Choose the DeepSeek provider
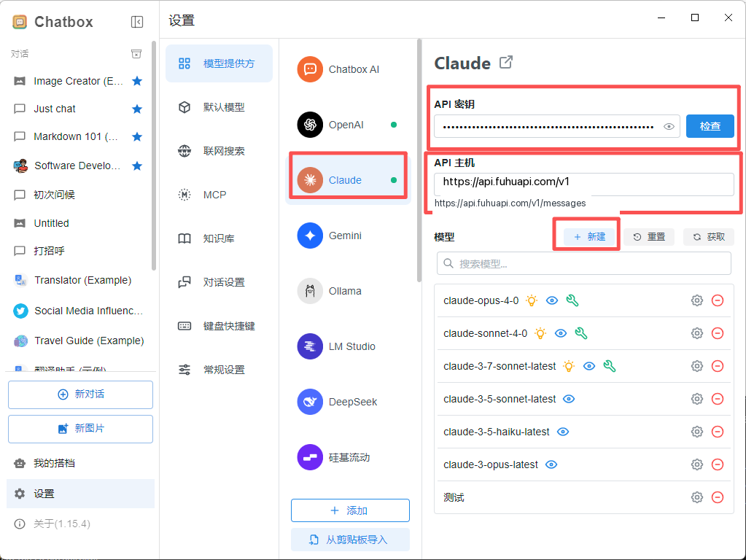The image size is (746, 560). [x=349, y=402]
